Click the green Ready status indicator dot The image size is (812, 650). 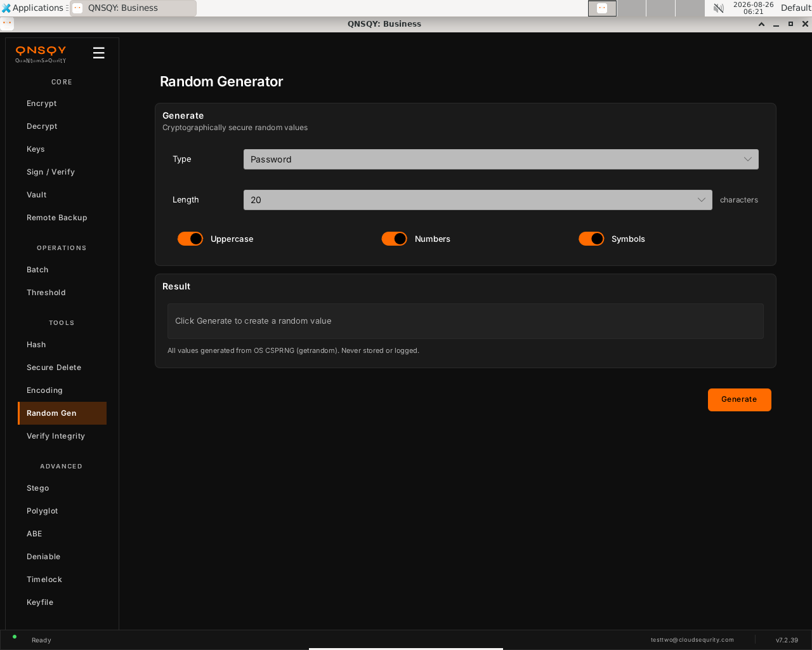tap(15, 637)
